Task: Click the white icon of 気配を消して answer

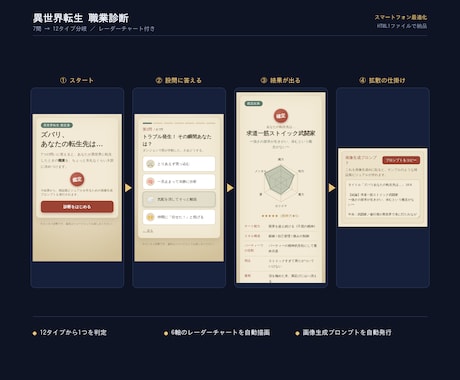Action: point(150,199)
